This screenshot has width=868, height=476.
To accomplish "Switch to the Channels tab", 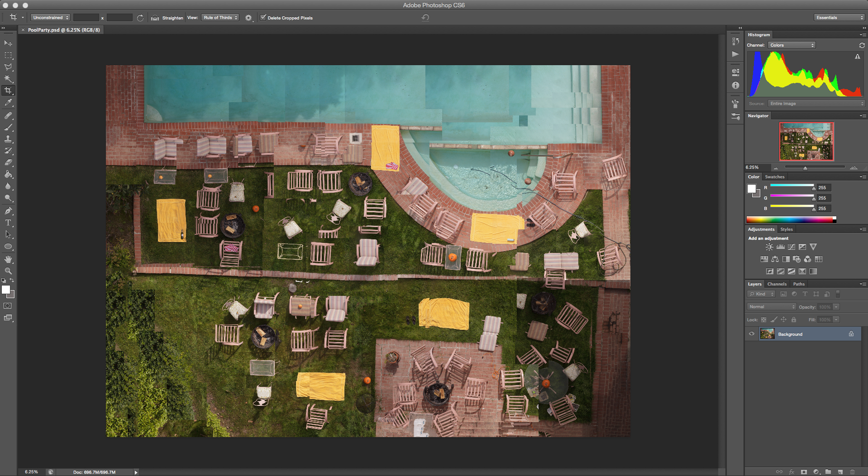I will coord(777,284).
